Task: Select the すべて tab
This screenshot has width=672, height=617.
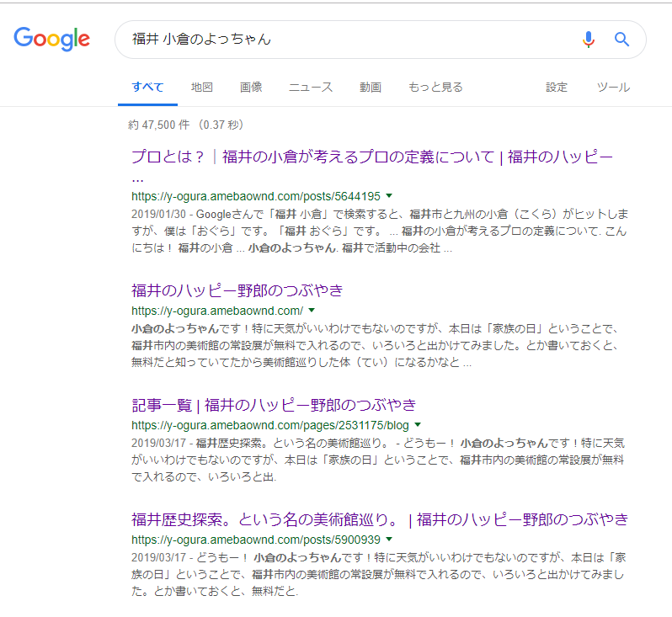Action: click(x=147, y=88)
